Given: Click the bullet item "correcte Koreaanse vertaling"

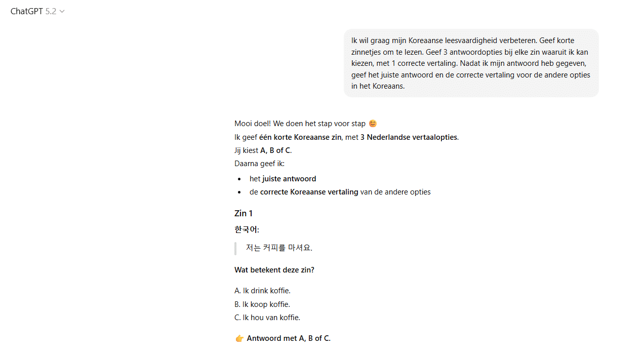Looking at the screenshot, I should [x=308, y=191].
